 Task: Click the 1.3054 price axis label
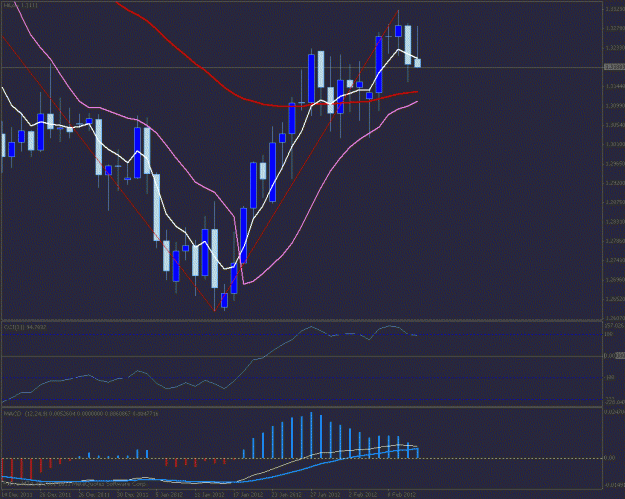[x=615, y=125]
